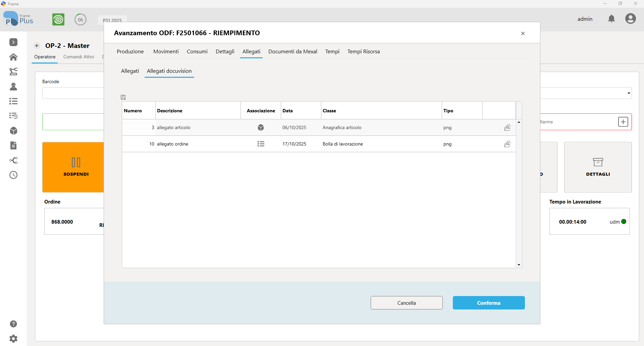The height and width of the screenshot is (346, 644).
Task: Click the Cancella button
Action: (407, 303)
